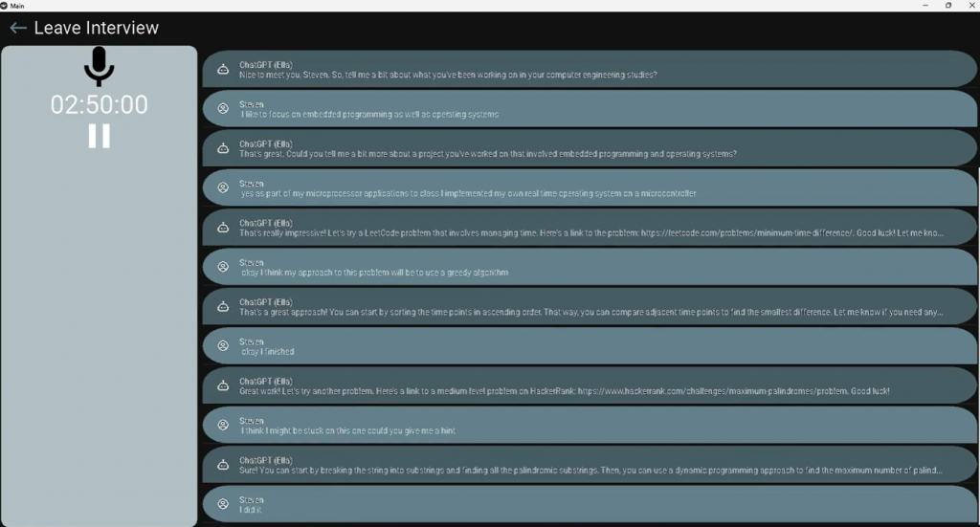Expand truncated message about sorting time points
The width and height of the screenshot is (980, 527).
[x=590, y=307]
